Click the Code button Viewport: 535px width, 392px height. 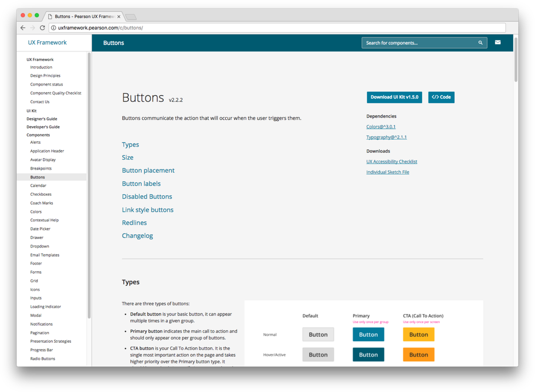click(441, 97)
